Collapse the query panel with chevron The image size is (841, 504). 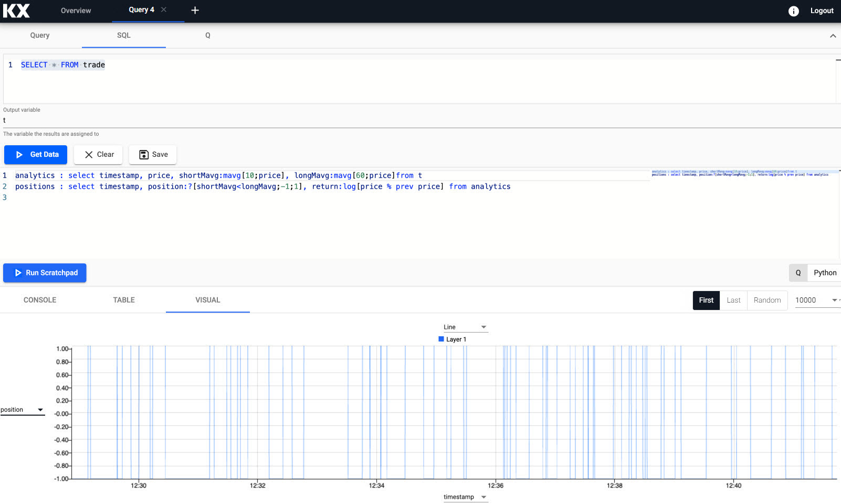coord(833,36)
